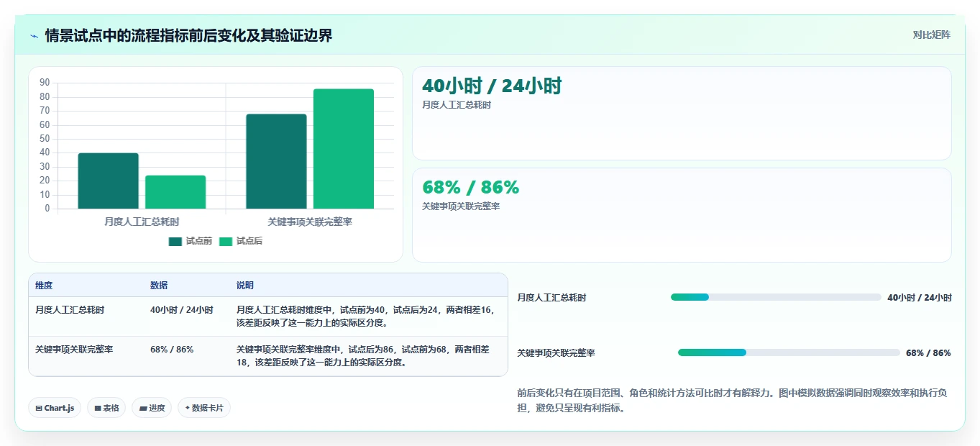This screenshot has height=446, width=980.
Task: Click the 68% / 86% value beside progress bar
Action: coord(928,352)
